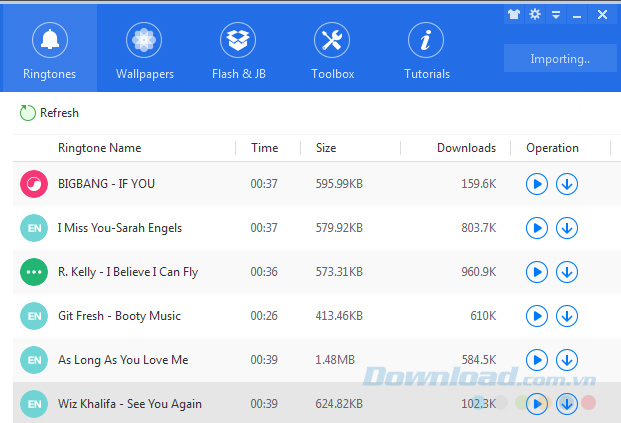The image size is (621, 423).
Task: Click the shirt skin icon in title bar
Action: coord(515,14)
